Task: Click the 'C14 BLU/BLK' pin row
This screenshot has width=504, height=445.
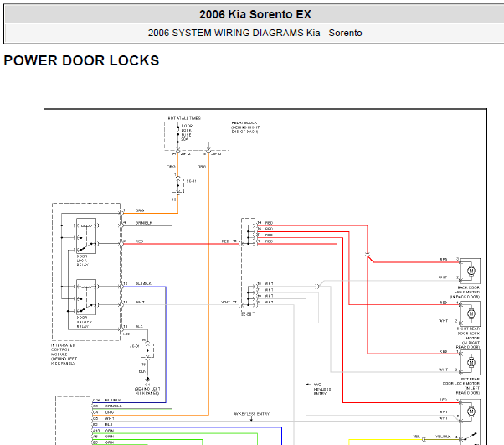Action: coord(107,400)
